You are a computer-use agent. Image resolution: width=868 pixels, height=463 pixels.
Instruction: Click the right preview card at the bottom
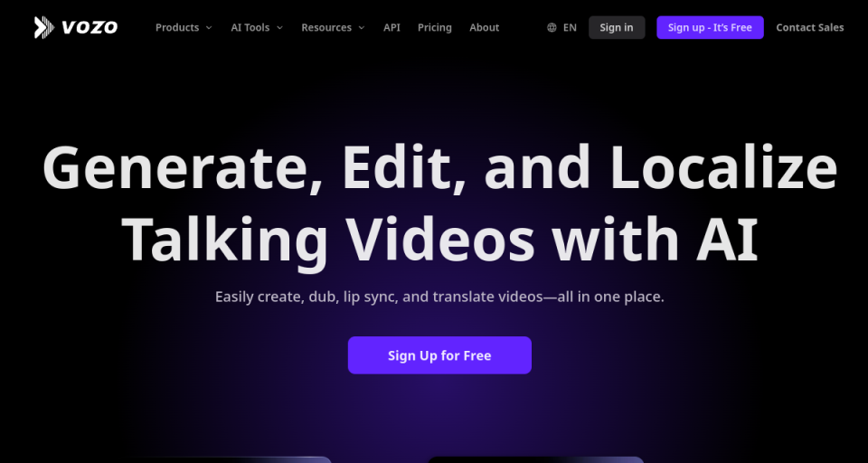[x=535, y=459]
